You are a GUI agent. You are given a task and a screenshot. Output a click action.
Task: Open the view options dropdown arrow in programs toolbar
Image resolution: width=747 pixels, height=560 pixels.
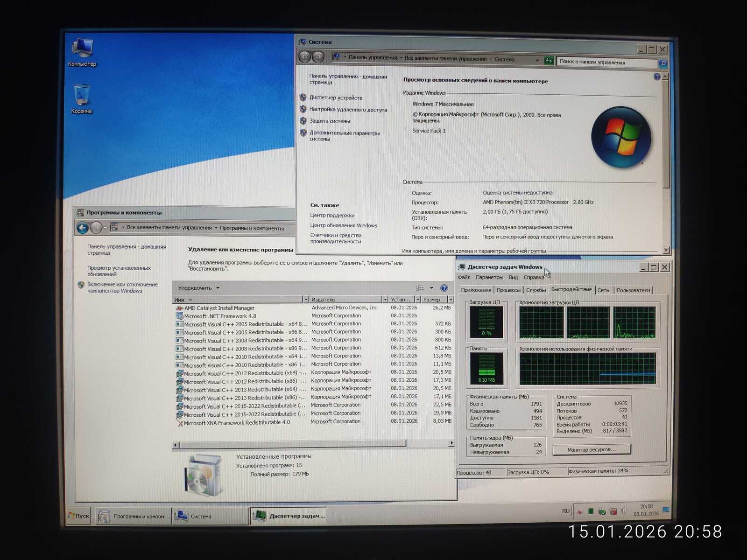431,288
